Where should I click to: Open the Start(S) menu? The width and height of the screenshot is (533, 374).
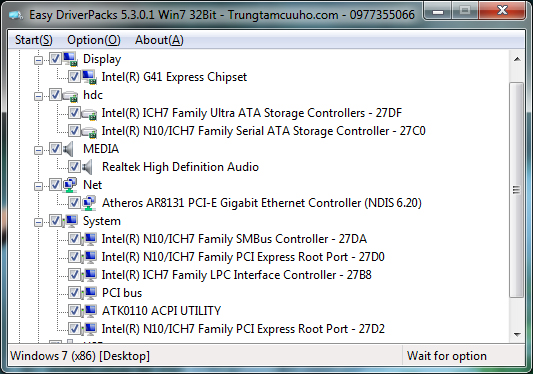click(34, 40)
